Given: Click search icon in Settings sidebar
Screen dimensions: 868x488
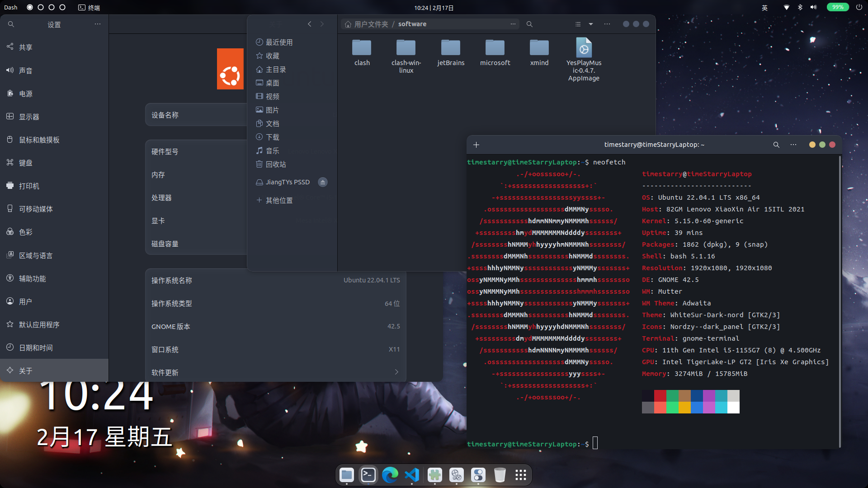Looking at the screenshot, I should [11, 24].
